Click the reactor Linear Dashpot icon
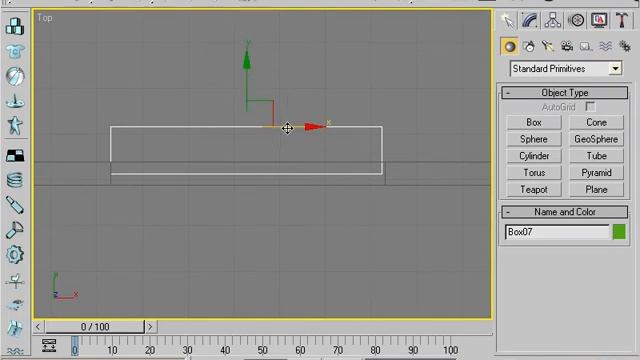640x360 pixels. (x=15, y=205)
